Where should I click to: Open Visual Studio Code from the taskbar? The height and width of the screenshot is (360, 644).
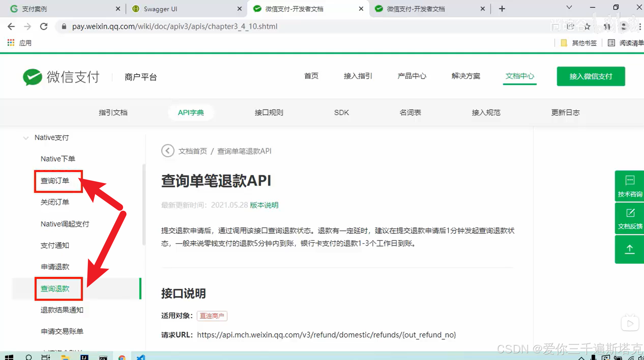point(141,357)
